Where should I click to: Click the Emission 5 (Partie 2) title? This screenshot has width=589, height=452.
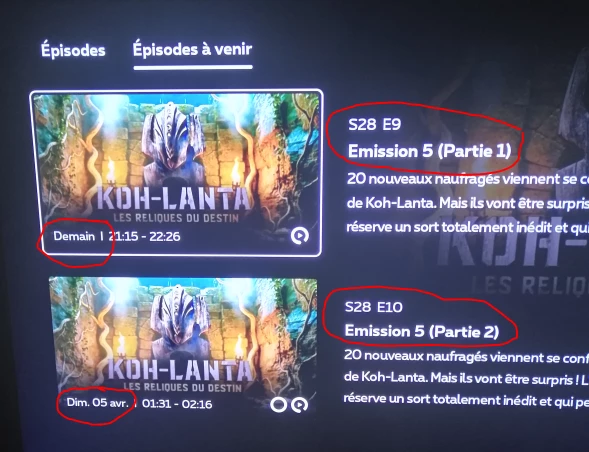(421, 331)
